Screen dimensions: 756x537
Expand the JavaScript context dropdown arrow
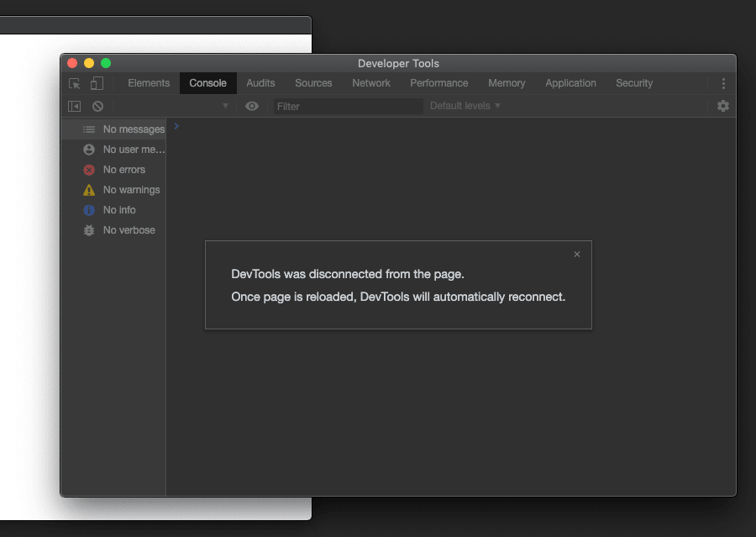225,106
